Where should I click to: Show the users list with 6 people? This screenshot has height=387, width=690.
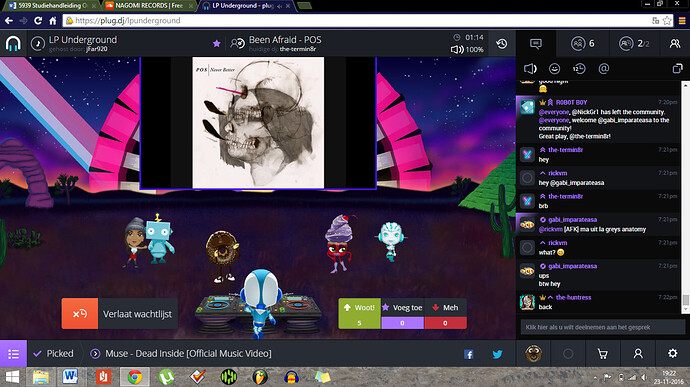point(583,44)
